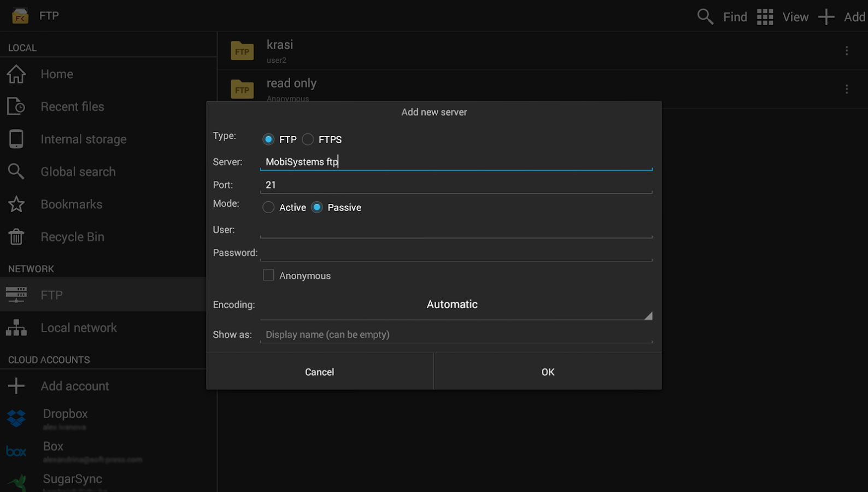This screenshot has width=868, height=492.
Task: Tap the Find magnifier icon
Action: pos(705,16)
